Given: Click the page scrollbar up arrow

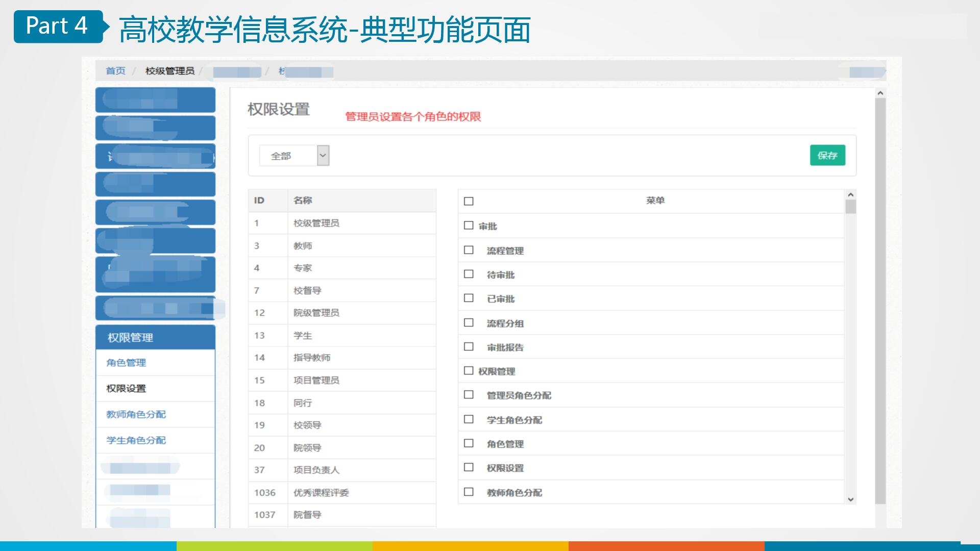Looking at the screenshot, I should click(x=880, y=93).
